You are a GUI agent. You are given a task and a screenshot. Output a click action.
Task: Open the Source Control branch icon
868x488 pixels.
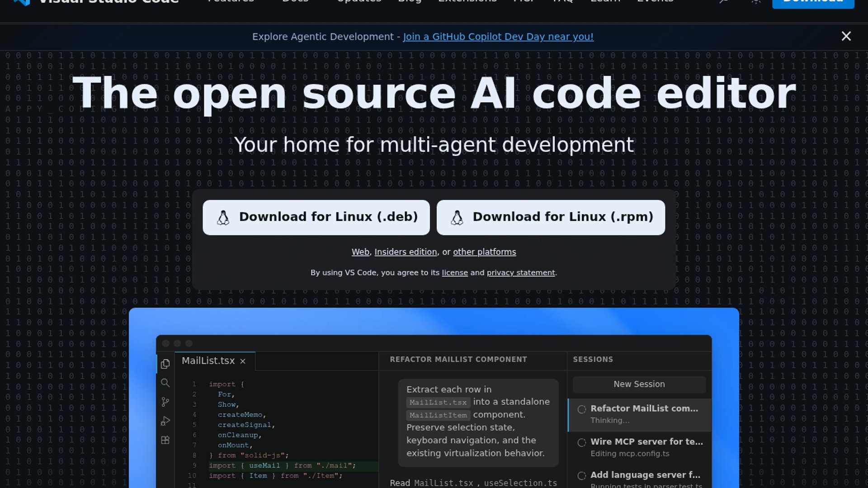165,402
